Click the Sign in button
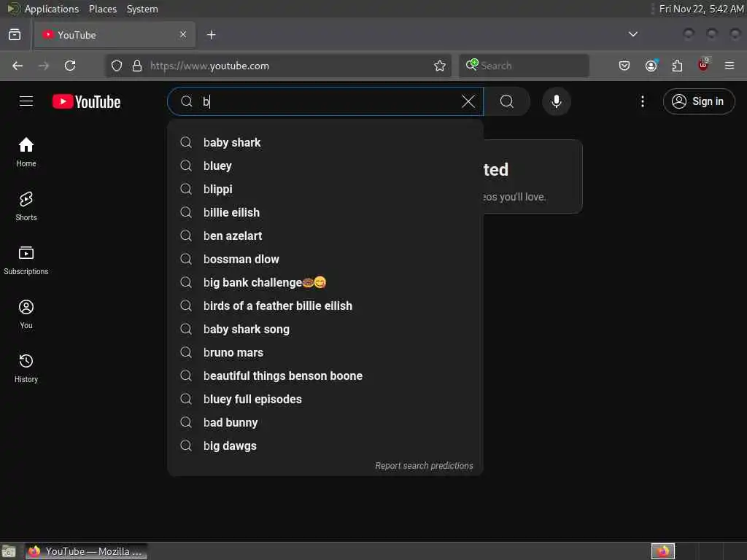 click(699, 101)
